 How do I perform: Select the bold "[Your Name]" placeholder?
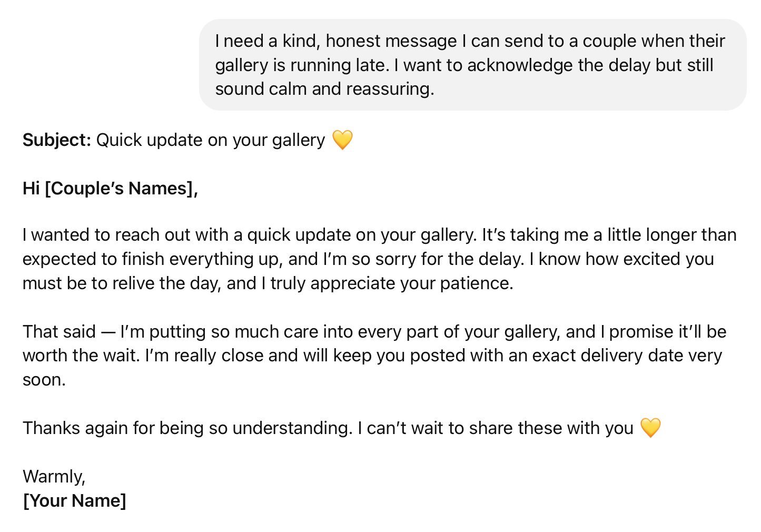[74, 500]
